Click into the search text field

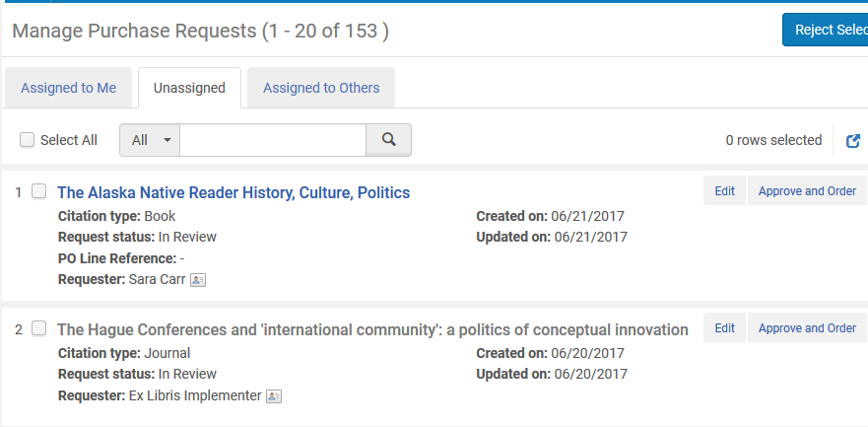273,140
